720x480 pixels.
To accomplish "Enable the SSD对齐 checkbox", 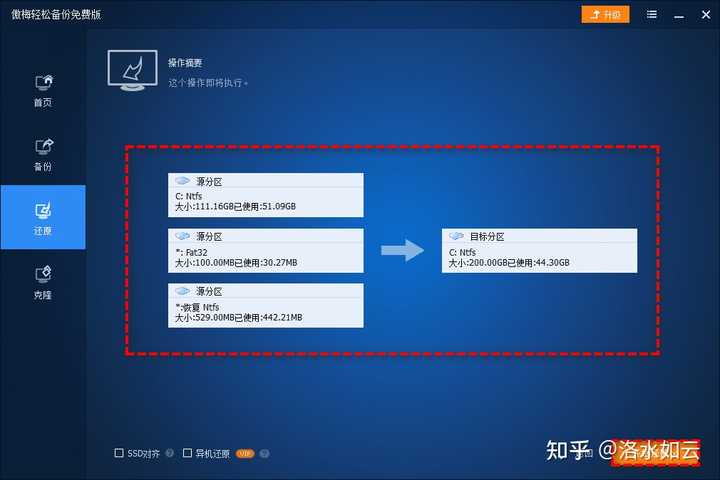I will [120, 453].
